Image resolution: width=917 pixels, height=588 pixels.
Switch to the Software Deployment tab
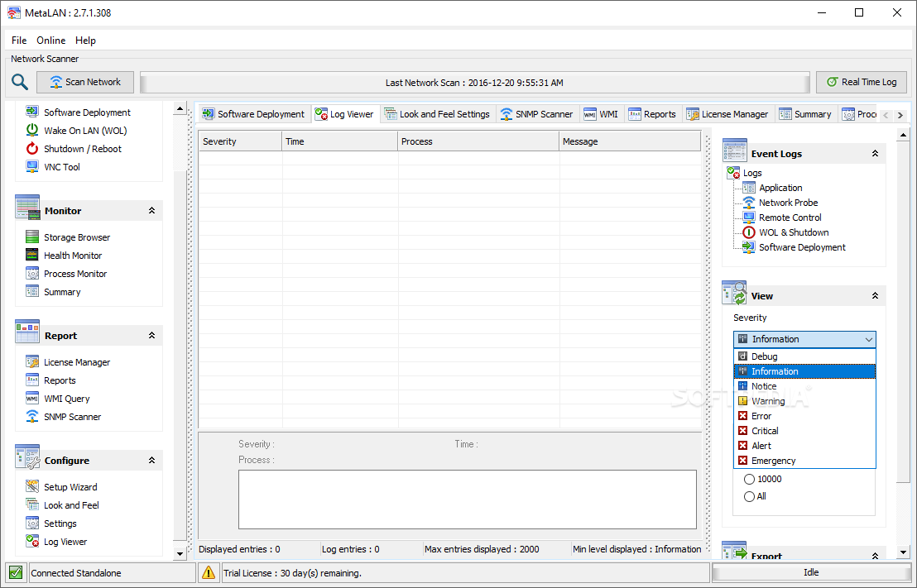click(253, 115)
